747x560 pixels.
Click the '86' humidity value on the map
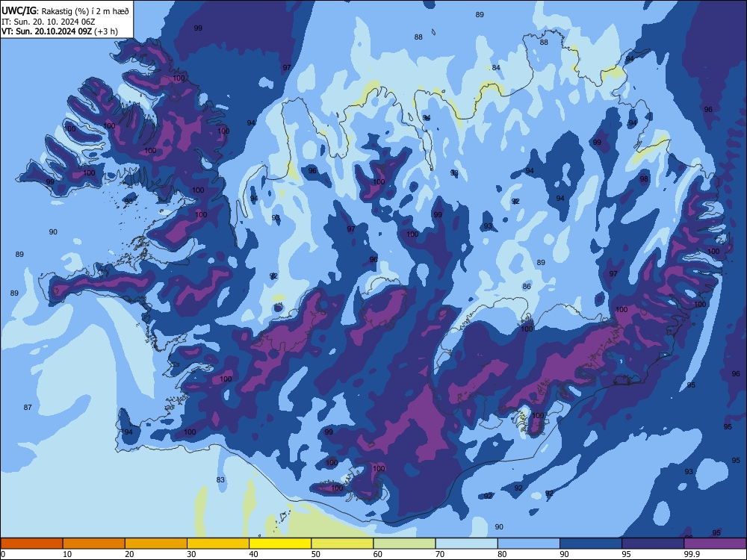coord(527,286)
